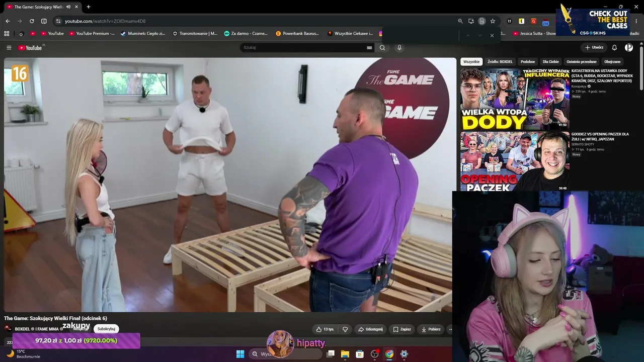Like the video (13 tys.)
Screen dimensions: 644x362
[325, 329]
